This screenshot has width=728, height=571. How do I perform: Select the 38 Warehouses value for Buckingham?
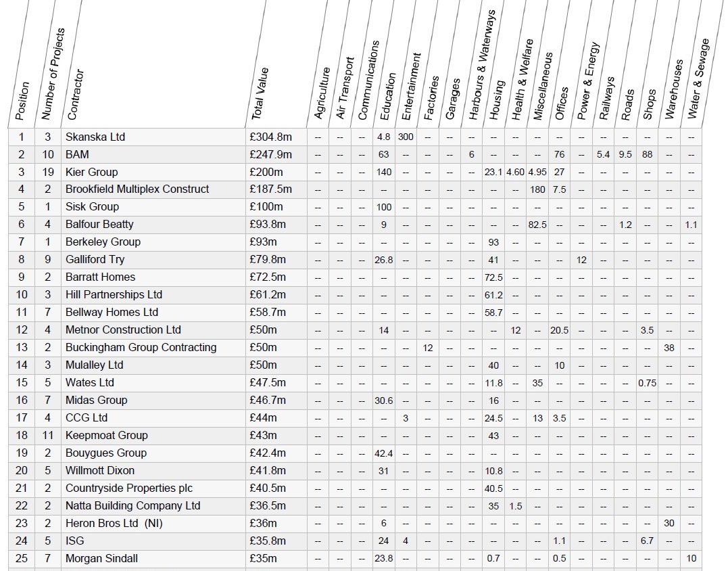pos(669,348)
